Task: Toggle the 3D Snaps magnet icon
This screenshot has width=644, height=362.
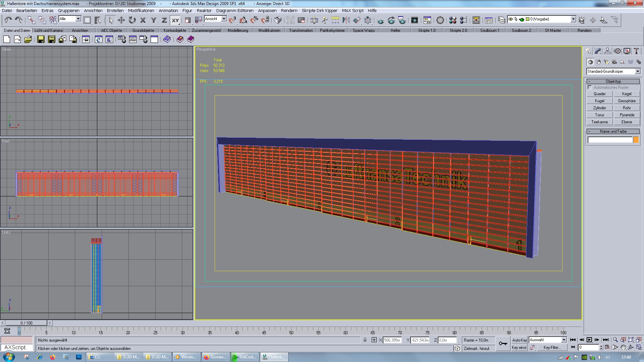Action: pyautogui.click(x=232, y=20)
